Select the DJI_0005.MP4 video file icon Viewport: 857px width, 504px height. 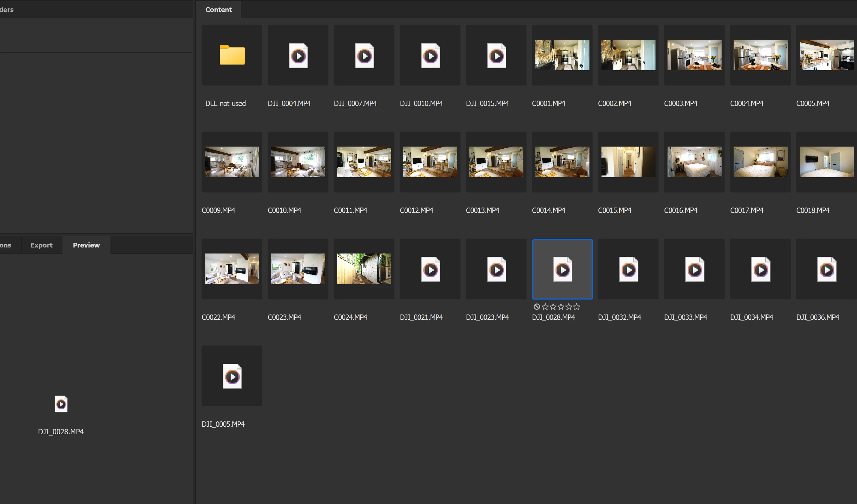pyautogui.click(x=232, y=376)
